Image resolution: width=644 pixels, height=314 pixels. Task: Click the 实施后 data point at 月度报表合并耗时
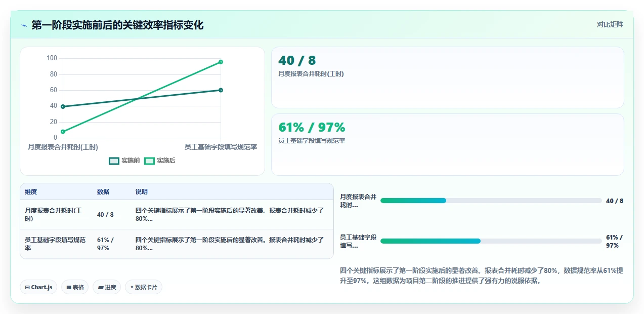(x=63, y=132)
